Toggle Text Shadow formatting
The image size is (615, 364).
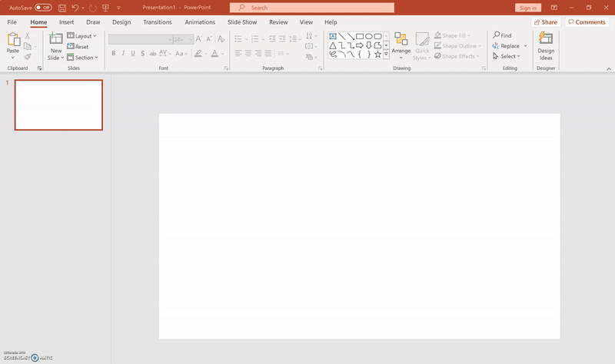point(143,53)
